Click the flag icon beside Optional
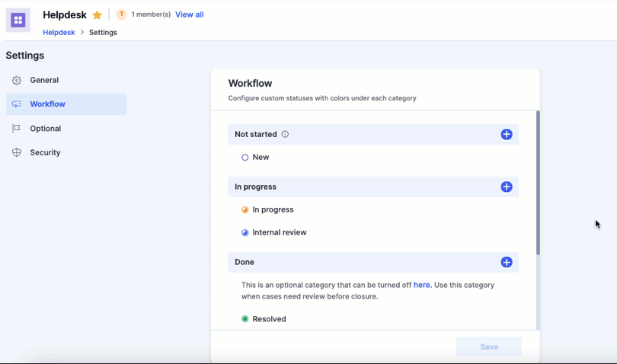617x364 pixels. (x=17, y=128)
